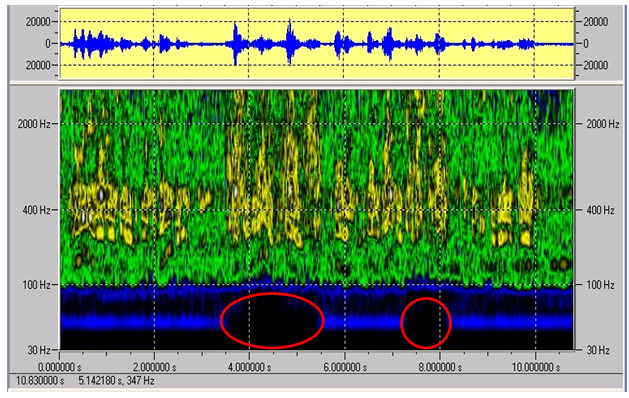Click the '100 Hz' right axis label
Image resolution: width=629 pixels, height=398 pixels.
coord(600,285)
